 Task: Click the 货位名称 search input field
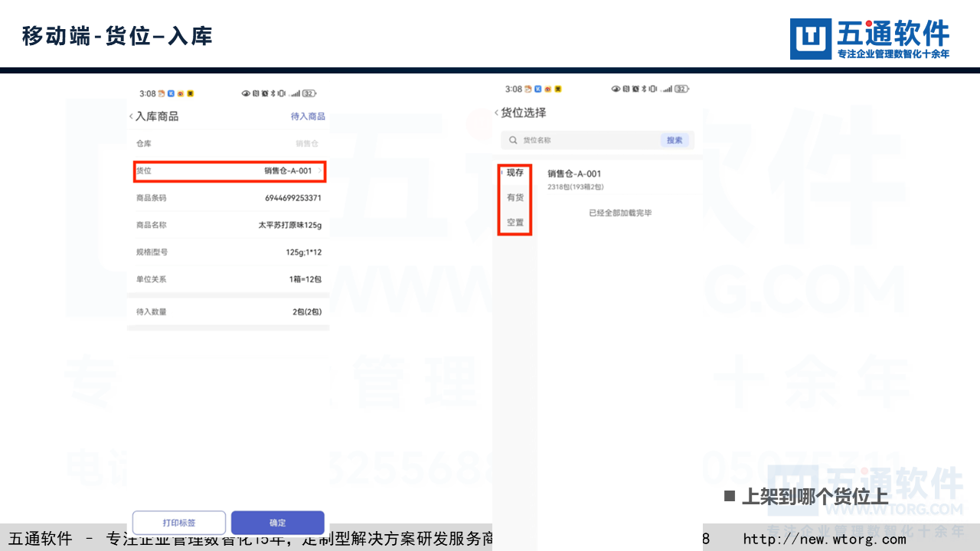pos(586,140)
